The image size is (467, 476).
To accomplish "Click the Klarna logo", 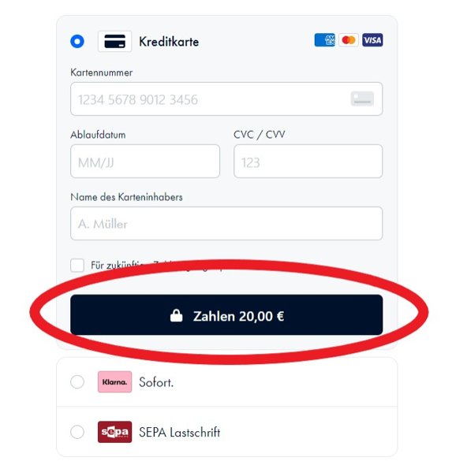I will point(114,382).
